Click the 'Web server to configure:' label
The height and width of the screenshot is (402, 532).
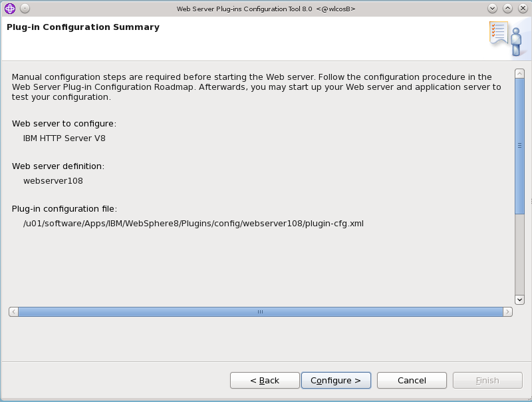[64, 124]
